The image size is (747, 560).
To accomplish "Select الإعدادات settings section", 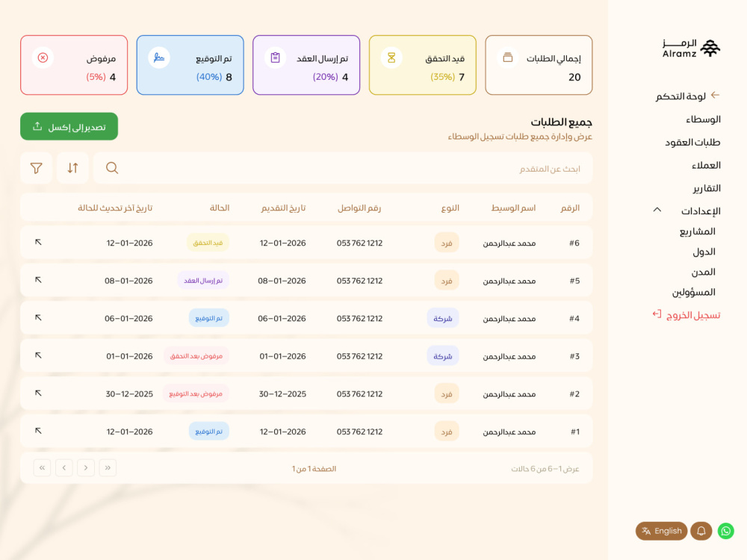I will (701, 211).
